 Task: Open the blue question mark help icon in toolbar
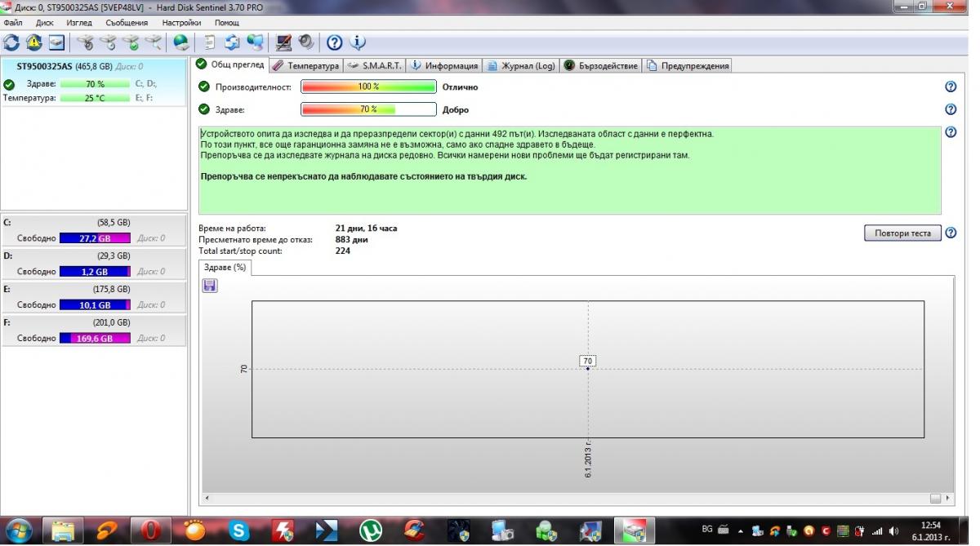tap(334, 42)
